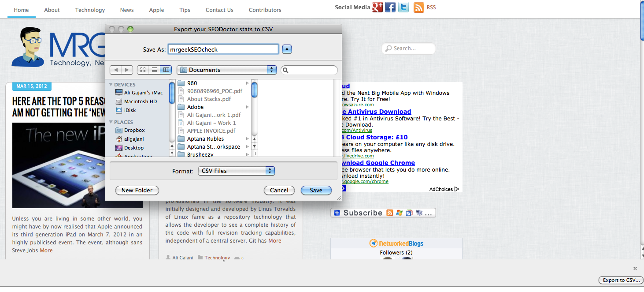644x292 pixels.
Task: Close the bottom SEODoctor bar with the x
Action: pyautogui.click(x=635, y=269)
